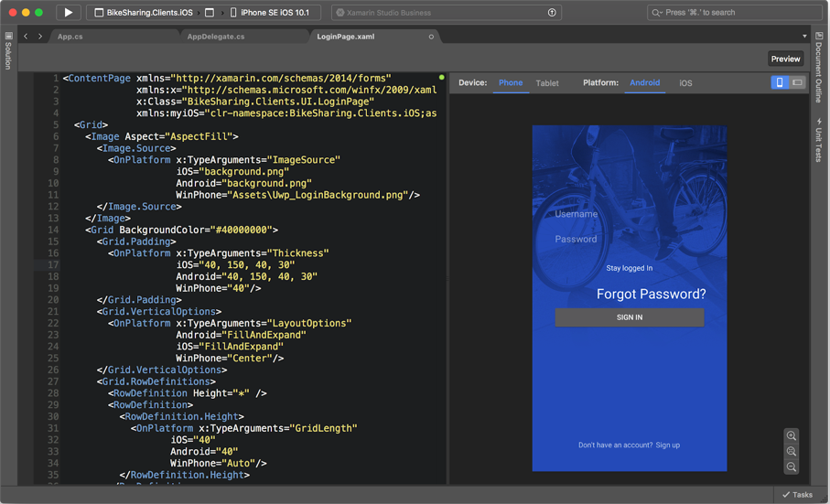Click 'Don't have an account? Sign up' text
830x504 pixels.
coord(629,445)
